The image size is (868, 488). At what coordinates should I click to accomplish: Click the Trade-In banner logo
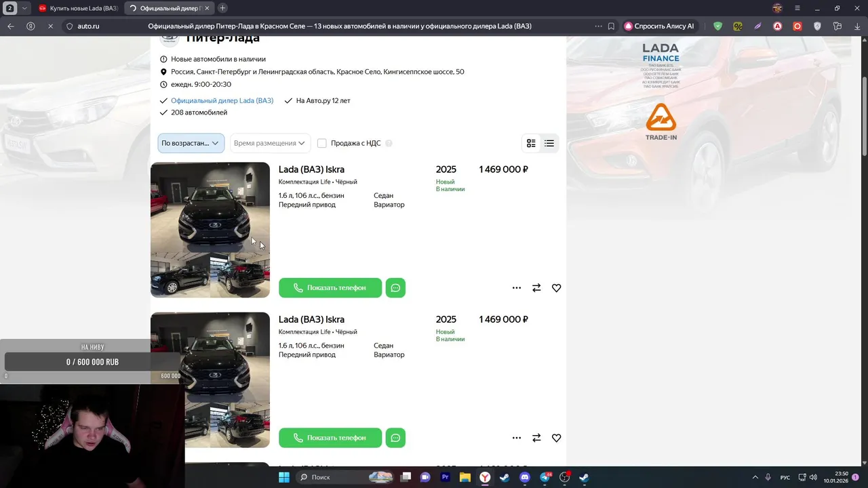click(660, 122)
